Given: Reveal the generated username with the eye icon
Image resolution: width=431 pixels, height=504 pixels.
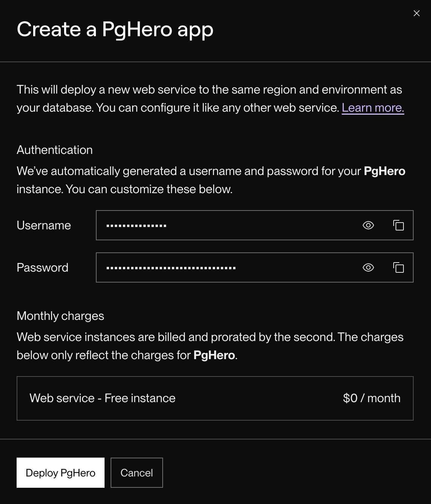Looking at the screenshot, I should (x=368, y=225).
